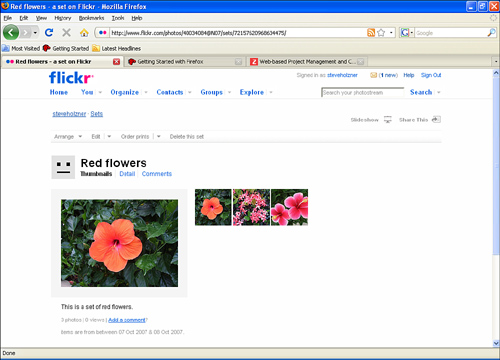Open the pink flower cluster thumbnail
The height and width of the screenshot is (360, 500).
click(x=251, y=207)
